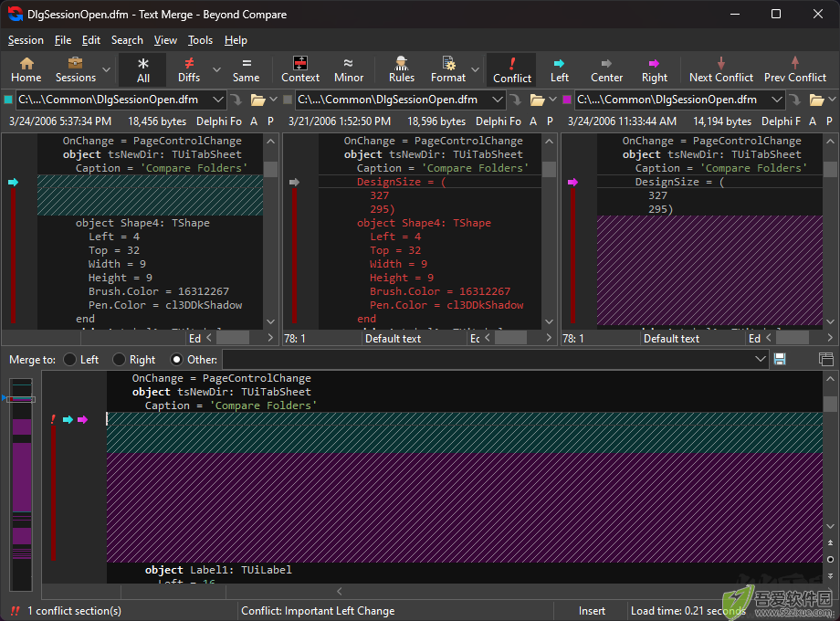Save merge output file

pos(780,359)
